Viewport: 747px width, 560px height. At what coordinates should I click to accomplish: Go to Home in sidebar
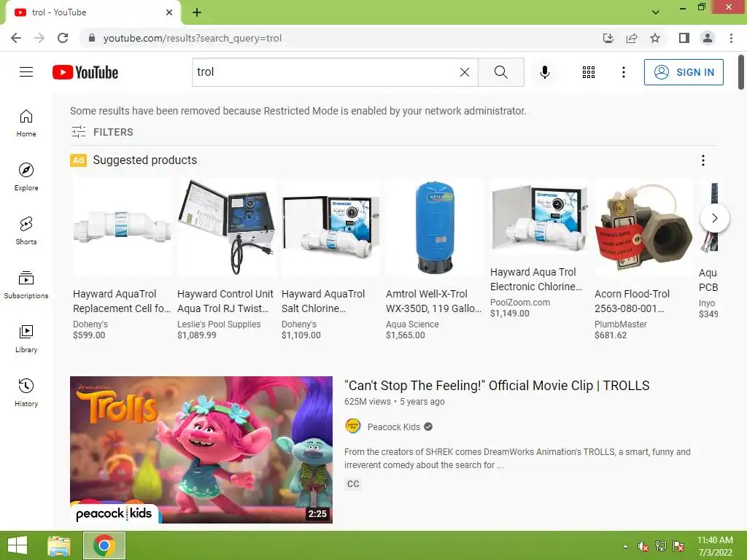click(26, 122)
